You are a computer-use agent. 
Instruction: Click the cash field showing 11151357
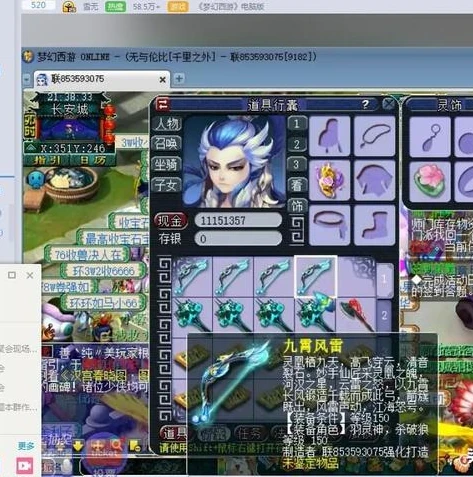click(x=238, y=220)
